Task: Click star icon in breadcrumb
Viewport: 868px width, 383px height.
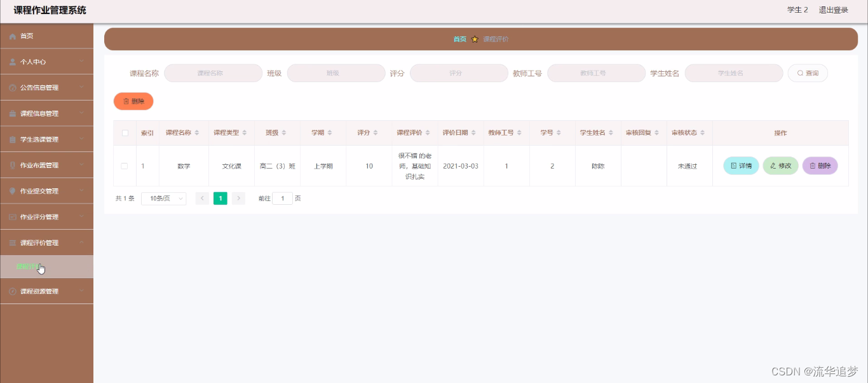Action: click(x=475, y=39)
